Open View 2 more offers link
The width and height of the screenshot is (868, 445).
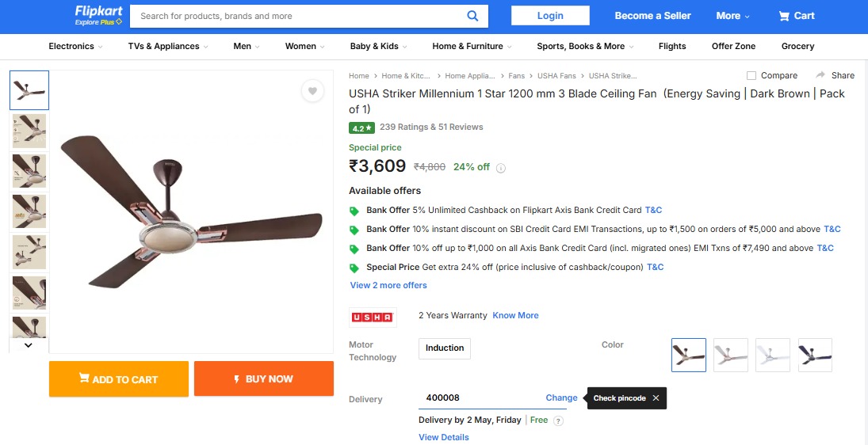(388, 285)
